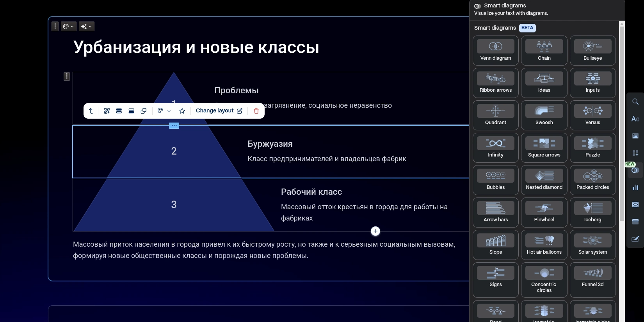Delete the item with red trash icon
Image resolution: width=644 pixels, height=322 pixels.
pyautogui.click(x=256, y=111)
